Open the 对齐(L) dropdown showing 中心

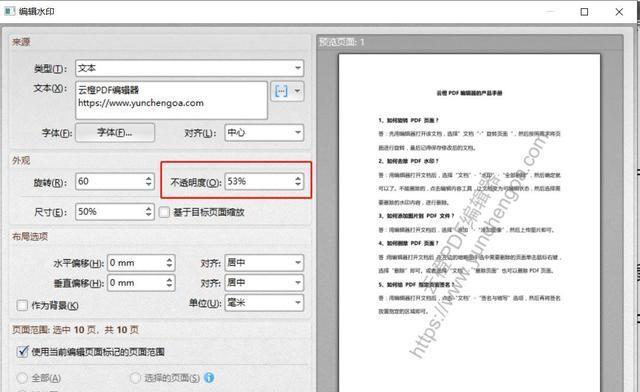tap(264, 132)
